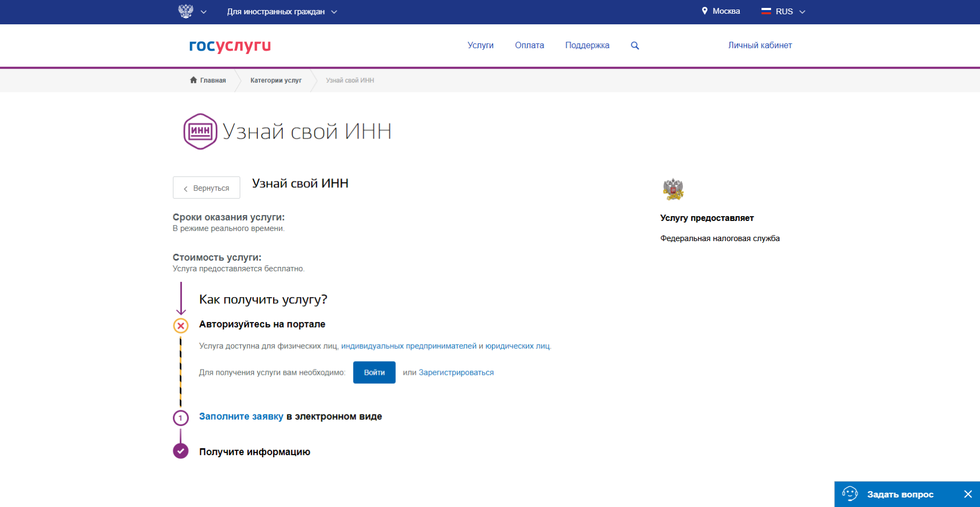Click the search magnifier icon
The image size is (980, 507).
coord(635,45)
